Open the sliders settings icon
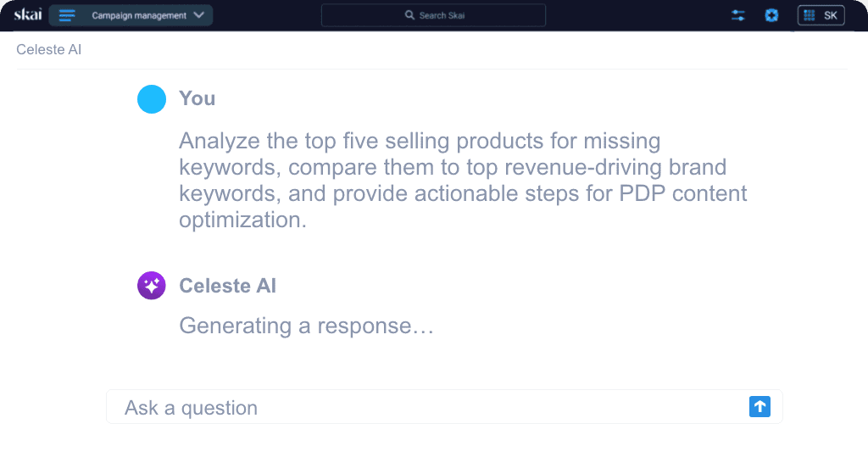 (738, 15)
